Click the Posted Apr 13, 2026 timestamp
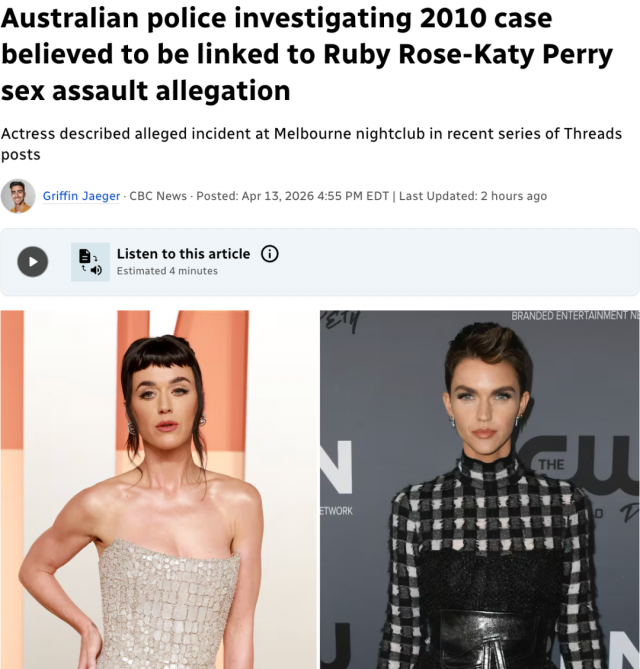Image resolution: width=640 pixels, height=669 pixels. [293, 196]
